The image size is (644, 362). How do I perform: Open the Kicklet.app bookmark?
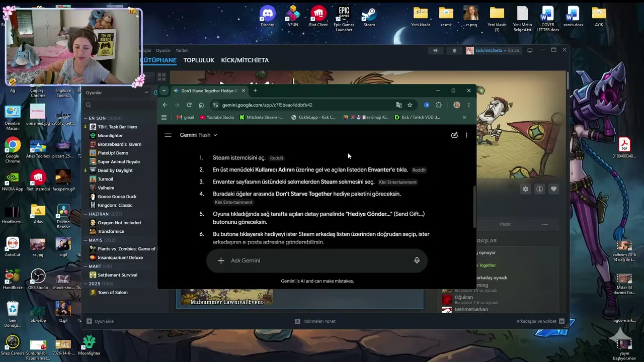(313, 117)
